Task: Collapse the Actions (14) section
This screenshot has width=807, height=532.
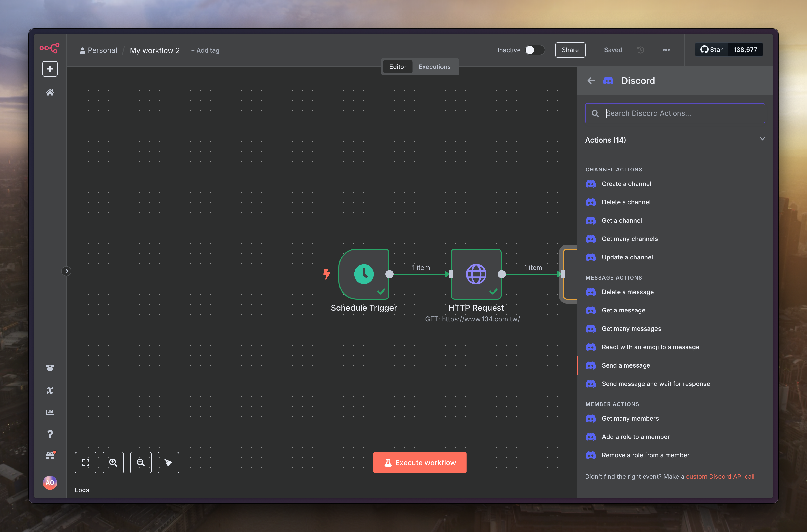Action: tap(762, 139)
